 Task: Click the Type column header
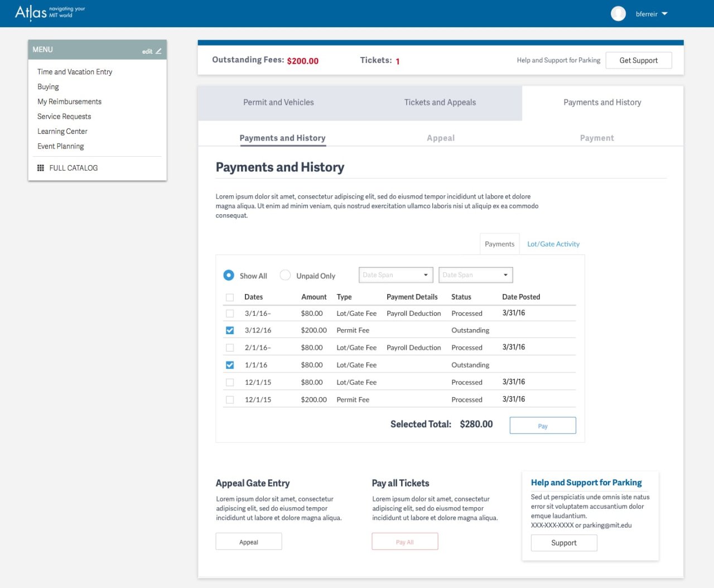344,297
